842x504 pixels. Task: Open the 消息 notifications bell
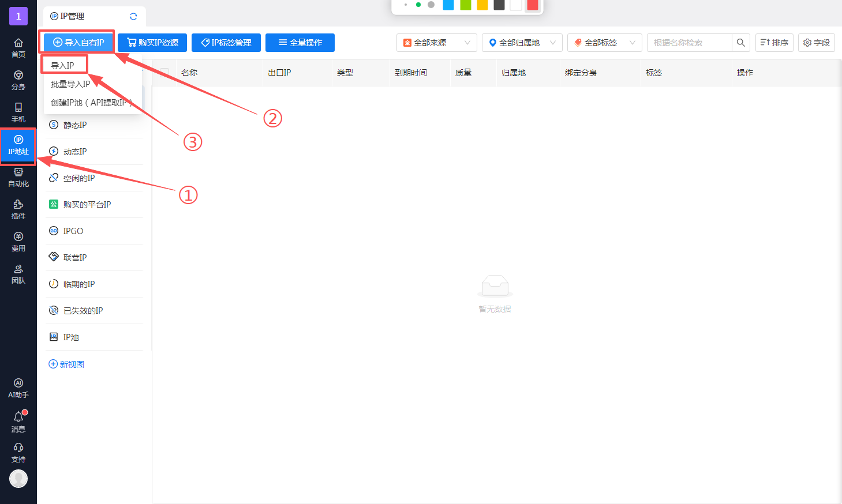tap(18, 421)
